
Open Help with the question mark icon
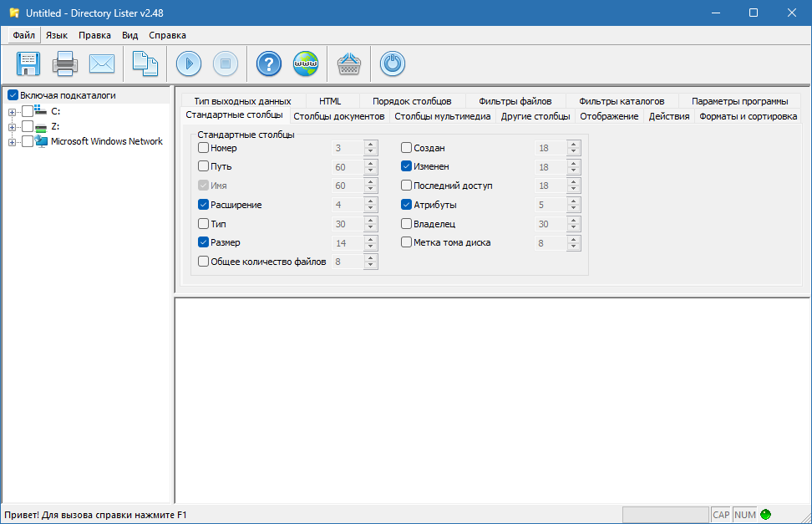point(269,64)
